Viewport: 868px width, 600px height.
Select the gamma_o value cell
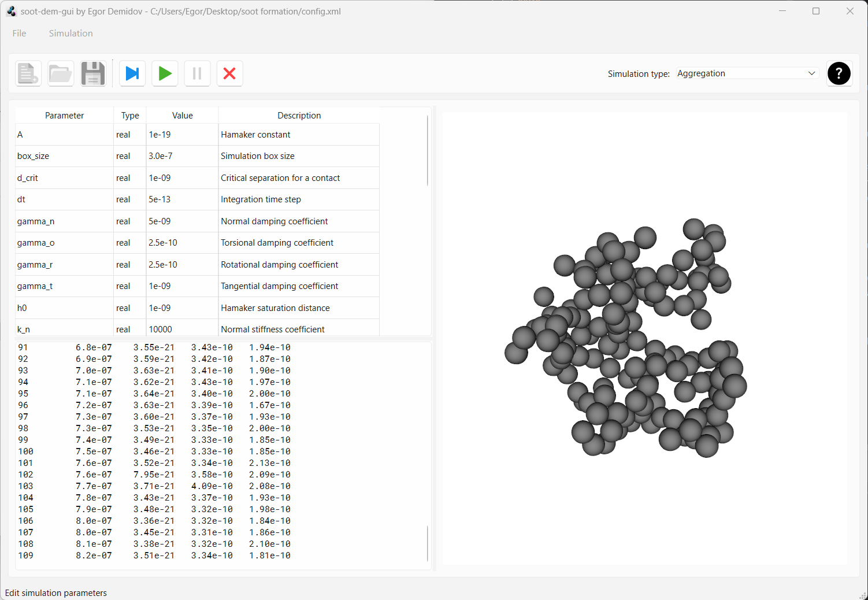pyautogui.click(x=182, y=243)
